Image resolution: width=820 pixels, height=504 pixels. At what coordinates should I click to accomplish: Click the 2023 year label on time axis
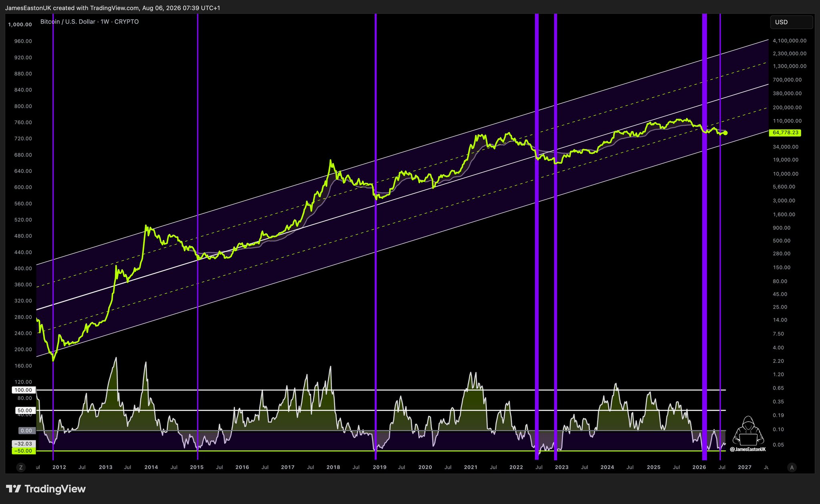[562, 467]
